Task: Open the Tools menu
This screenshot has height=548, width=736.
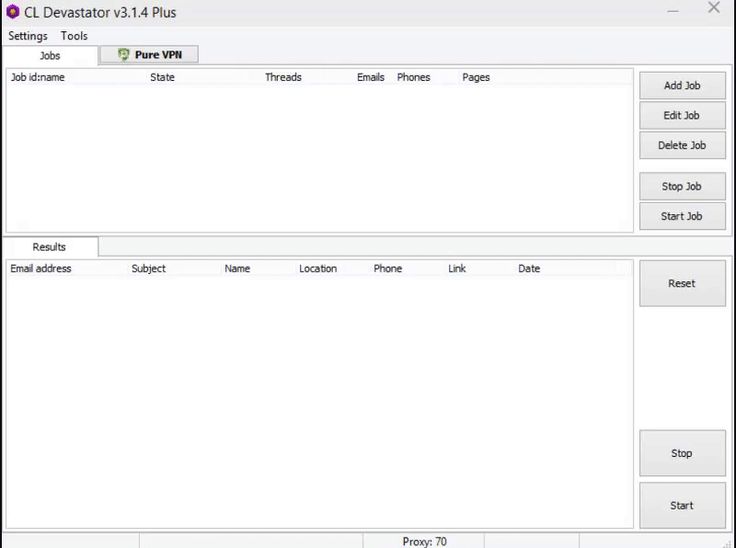Action: [74, 36]
